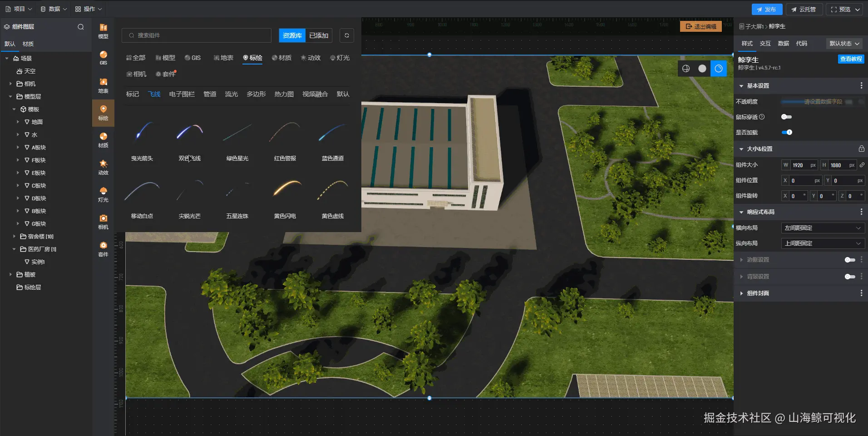Open the 横向布局 dropdown
The height and width of the screenshot is (436, 868).
point(822,228)
